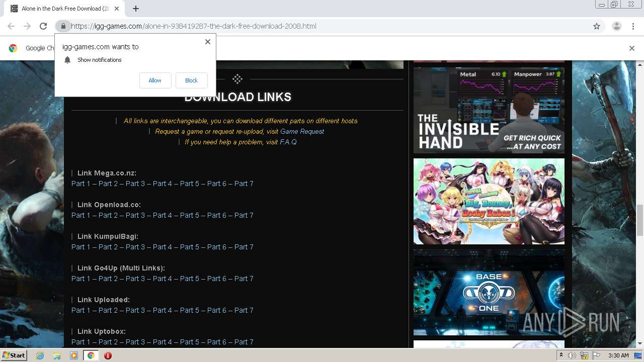Image resolution: width=644 pixels, height=362 pixels.
Task: Open Chrome three-dot menu
Action: pos(633,26)
